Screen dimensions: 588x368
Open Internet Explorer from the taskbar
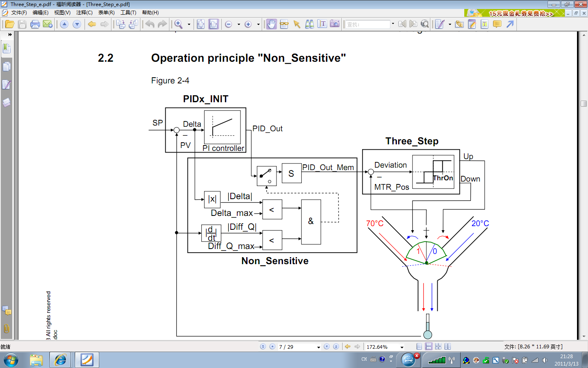tap(61, 360)
